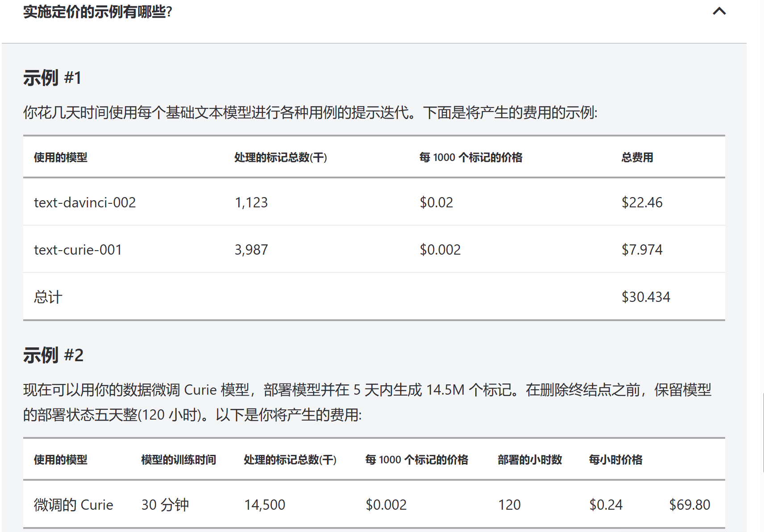Click 部署的小时数 column header
This screenshot has width=764, height=532.
point(530,460)
